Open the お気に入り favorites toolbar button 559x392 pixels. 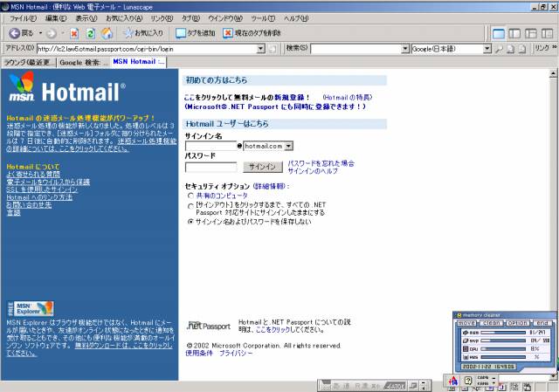[143, 33]
